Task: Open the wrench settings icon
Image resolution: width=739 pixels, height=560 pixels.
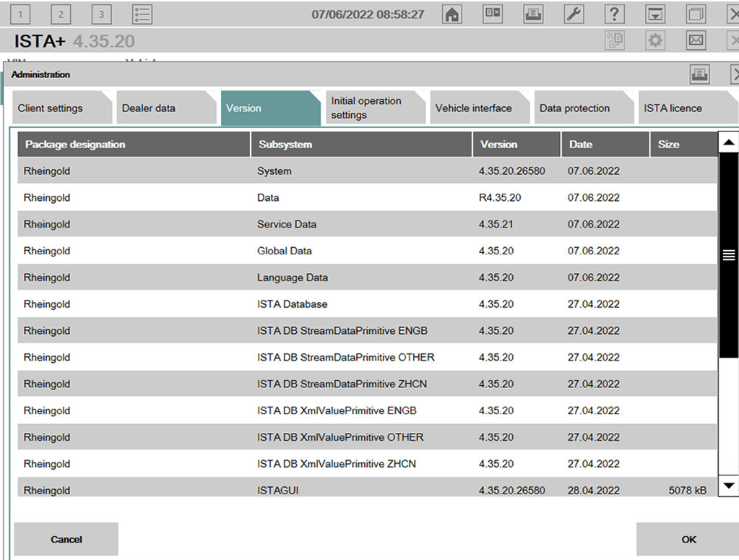Action: [574, 14]
